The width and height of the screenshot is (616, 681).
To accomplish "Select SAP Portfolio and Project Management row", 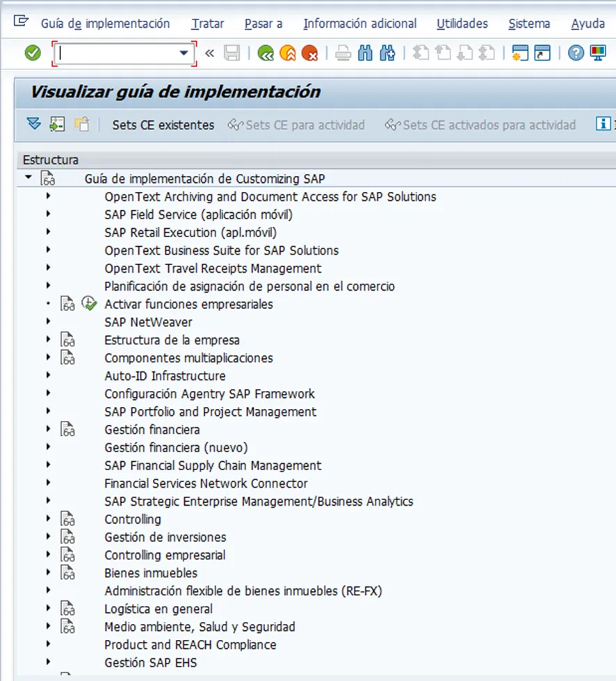I will tap(210, 411).
